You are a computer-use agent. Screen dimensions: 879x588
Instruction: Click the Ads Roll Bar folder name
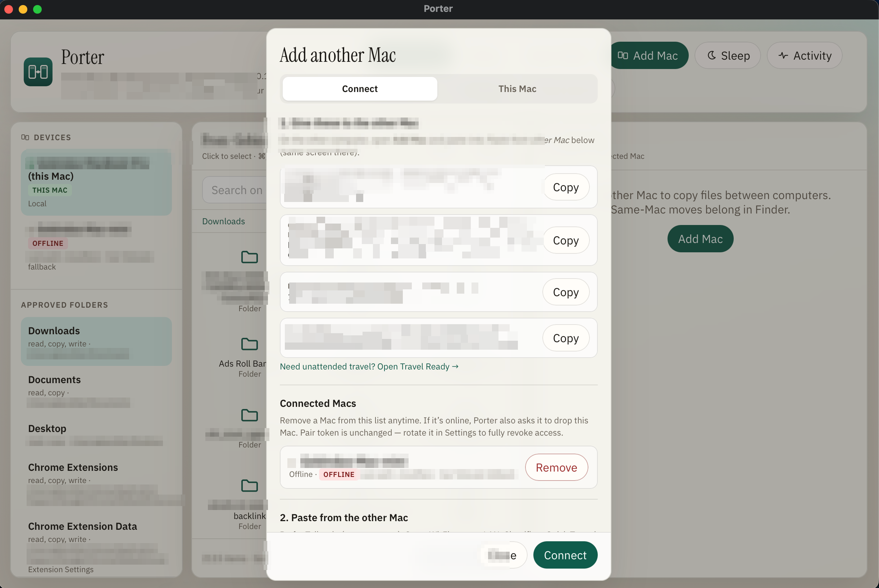coord(242,363)
